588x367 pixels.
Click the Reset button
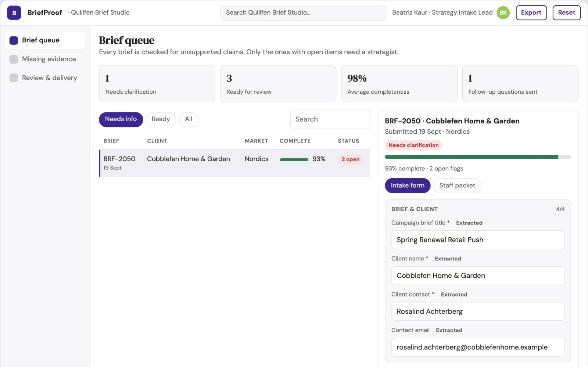[x=566, y=13]
